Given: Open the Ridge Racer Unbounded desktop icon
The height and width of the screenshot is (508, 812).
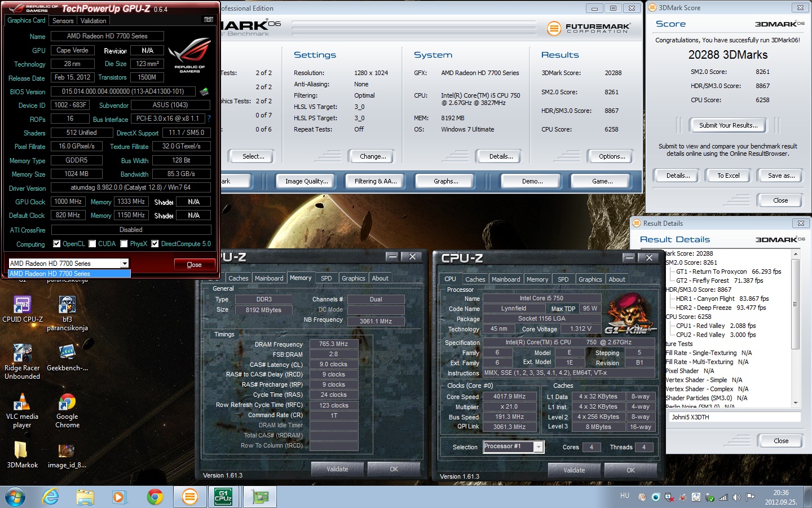Looking at the screenshot, I should click(23, 362).
